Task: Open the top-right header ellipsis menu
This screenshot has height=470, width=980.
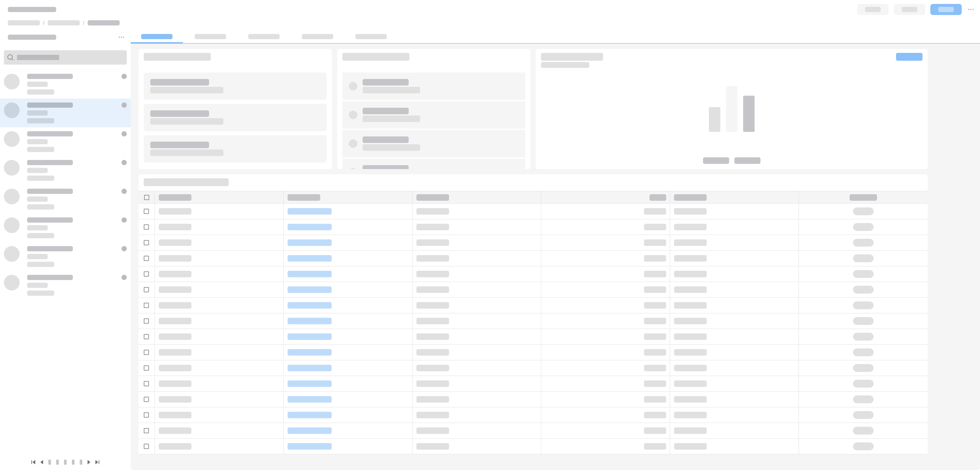Action: click(x=971, y=9)
